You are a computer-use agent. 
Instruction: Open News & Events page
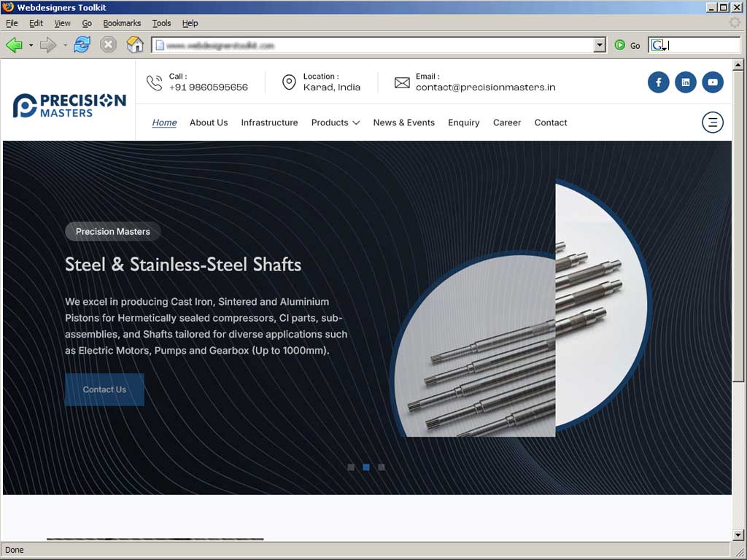click(404, 122)
